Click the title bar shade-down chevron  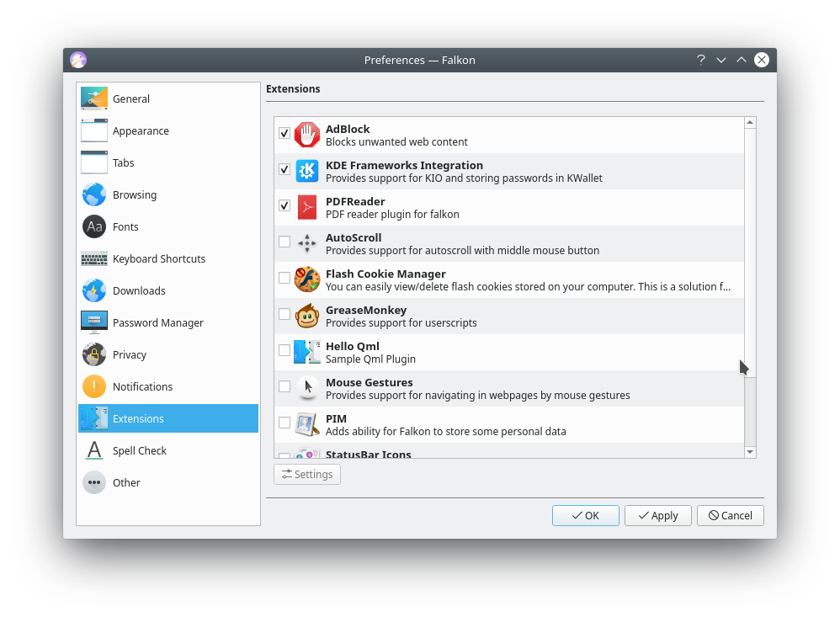coord(721,60)
